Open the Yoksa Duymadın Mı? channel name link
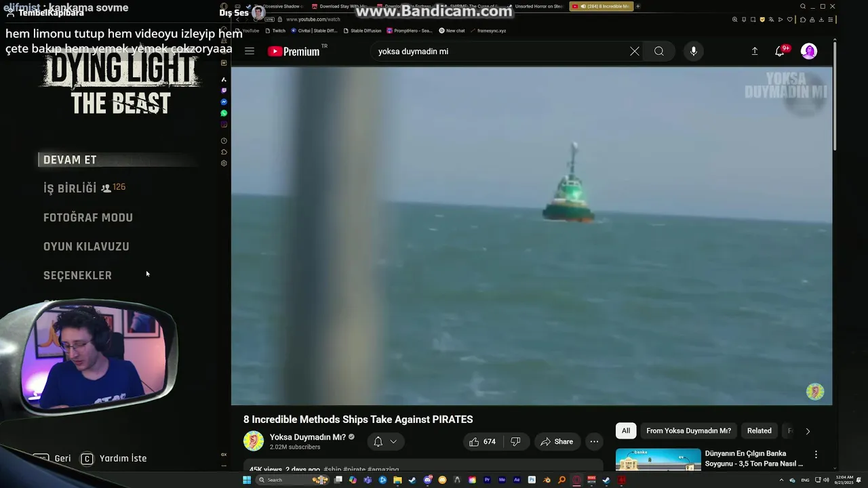The width and height of the screenshot is (868, 488). pyautogui.click(x=308, y=437)
